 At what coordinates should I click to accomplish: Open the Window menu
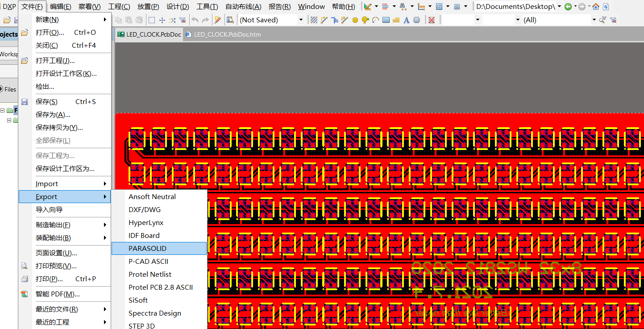tap(312, 7)
